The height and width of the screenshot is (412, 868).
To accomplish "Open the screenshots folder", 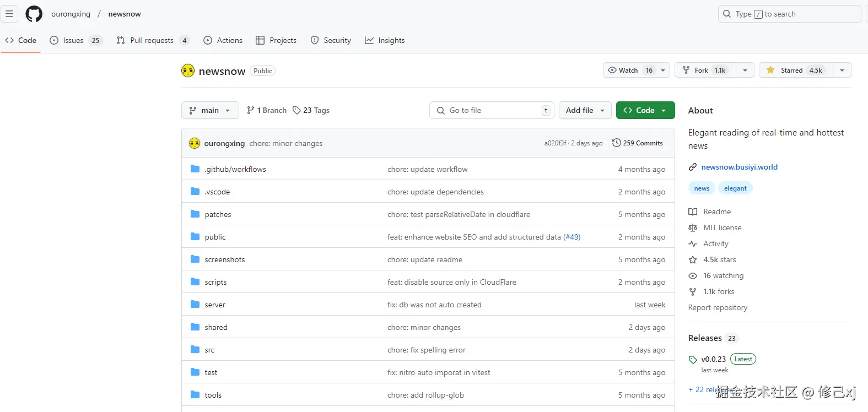I will point(225,259).
